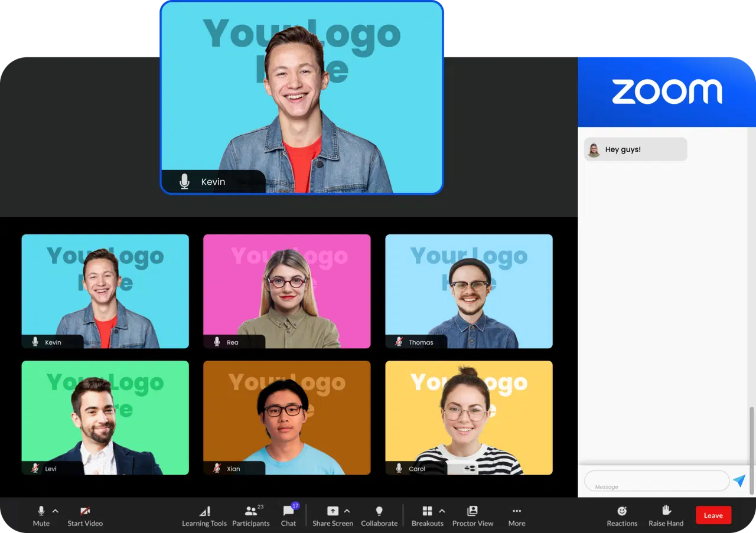Open the Participants list
The width and height of the screenshot is (756, 533).
(251, 516)
